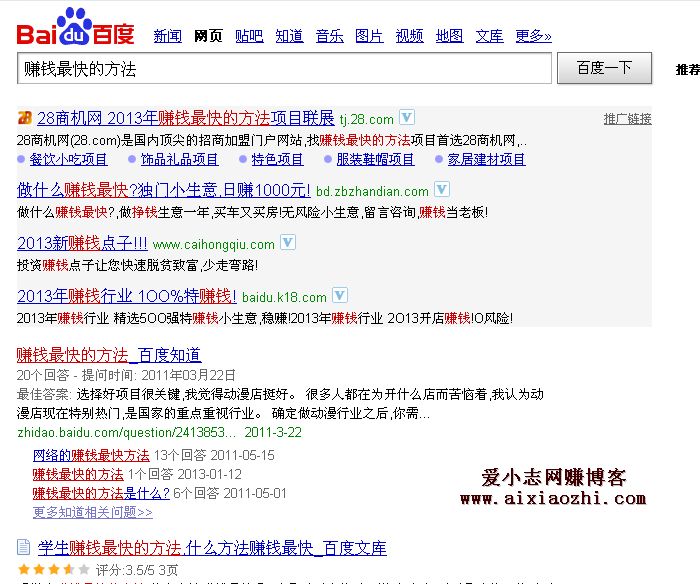The width and height of the screenshot is (700, 584).
Task: Expand the V dropdown next to www.caihongqiu.com
Action: click(288, 242)
